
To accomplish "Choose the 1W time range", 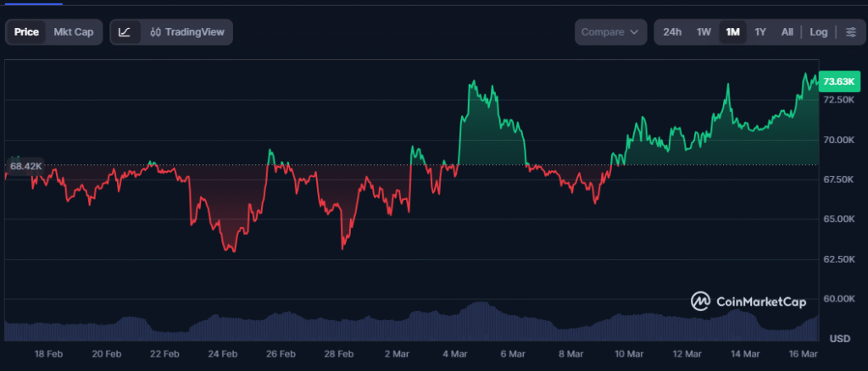I will [704, 32].
